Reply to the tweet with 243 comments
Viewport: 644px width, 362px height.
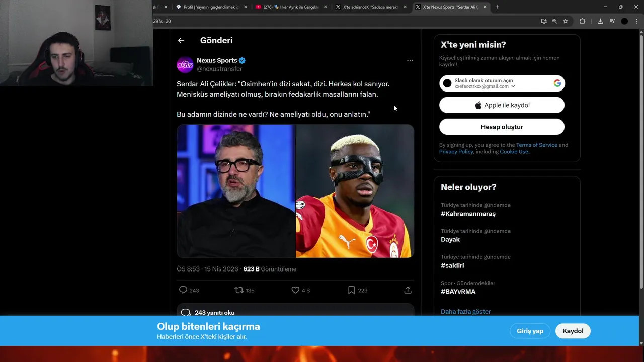(189, 290)
